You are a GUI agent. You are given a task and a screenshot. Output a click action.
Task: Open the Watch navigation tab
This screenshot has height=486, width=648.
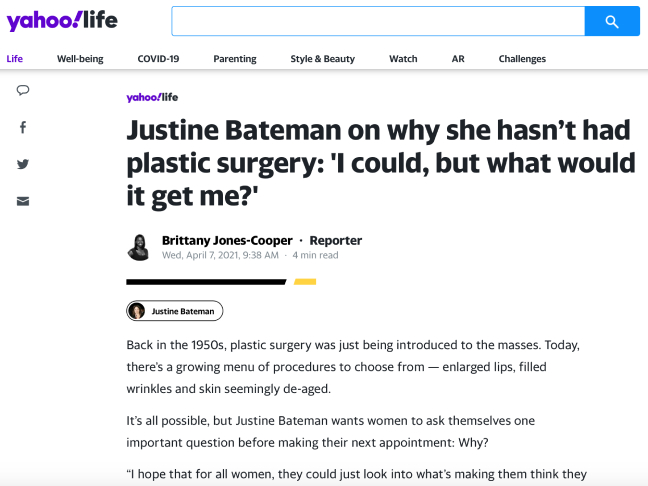pos(403,59)
